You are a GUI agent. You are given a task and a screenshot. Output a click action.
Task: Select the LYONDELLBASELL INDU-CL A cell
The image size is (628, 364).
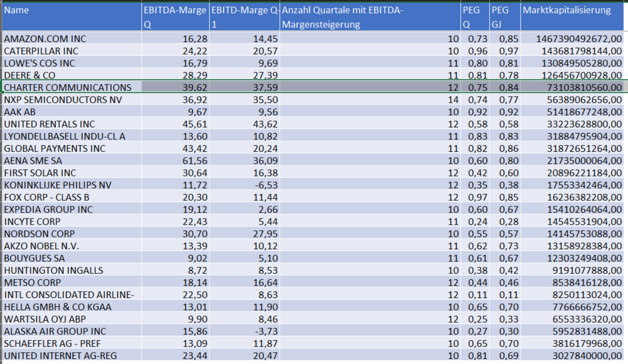[x=72, y=136]
